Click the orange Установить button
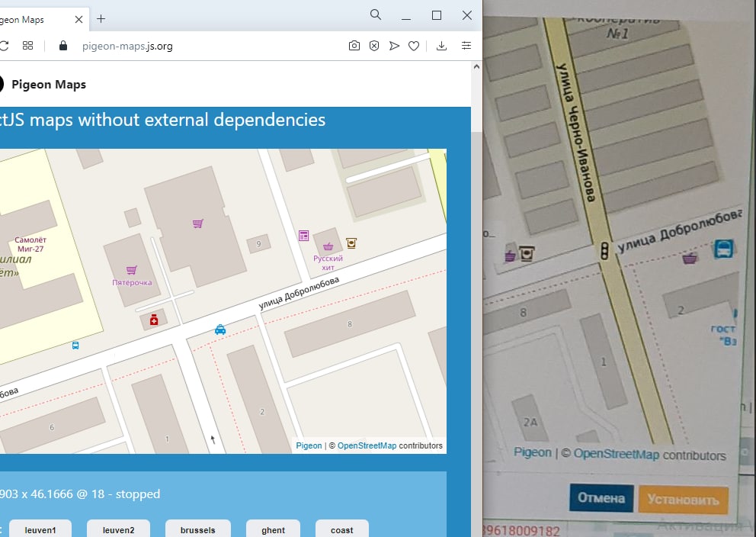The image size is (756, 537). (683, 499)
